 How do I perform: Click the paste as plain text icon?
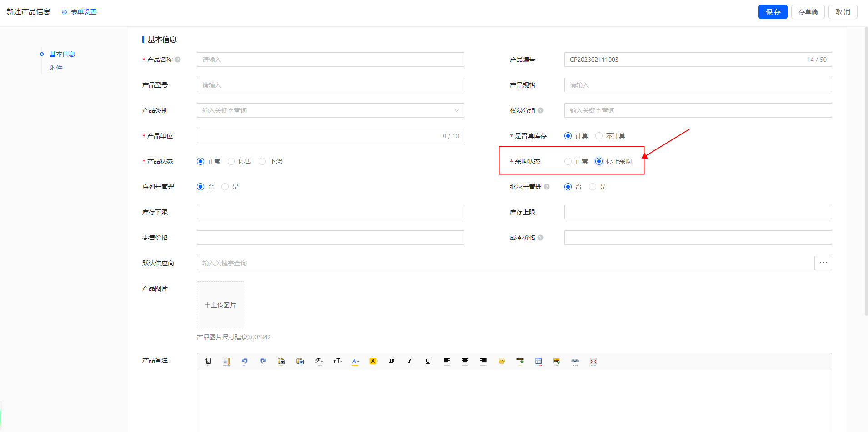click(281, 362)
